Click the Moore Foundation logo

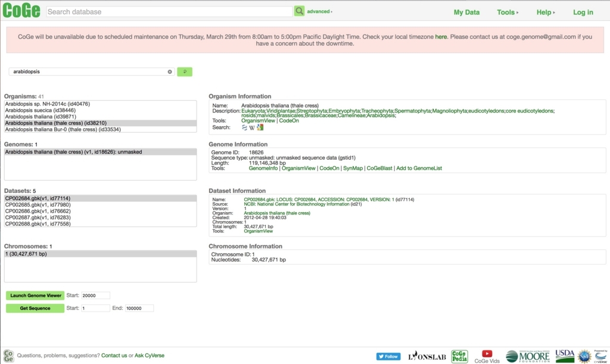pyautogui.click(x=528, y=356)
